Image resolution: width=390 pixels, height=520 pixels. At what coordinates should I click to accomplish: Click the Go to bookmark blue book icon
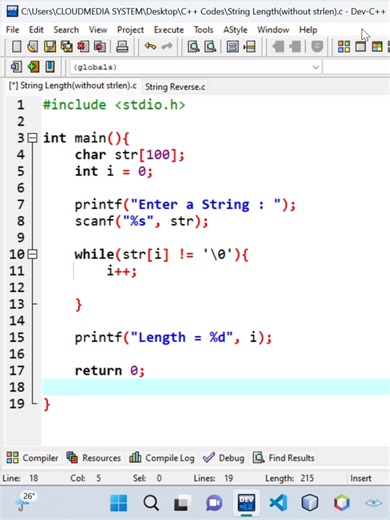(x=50, y=67)
